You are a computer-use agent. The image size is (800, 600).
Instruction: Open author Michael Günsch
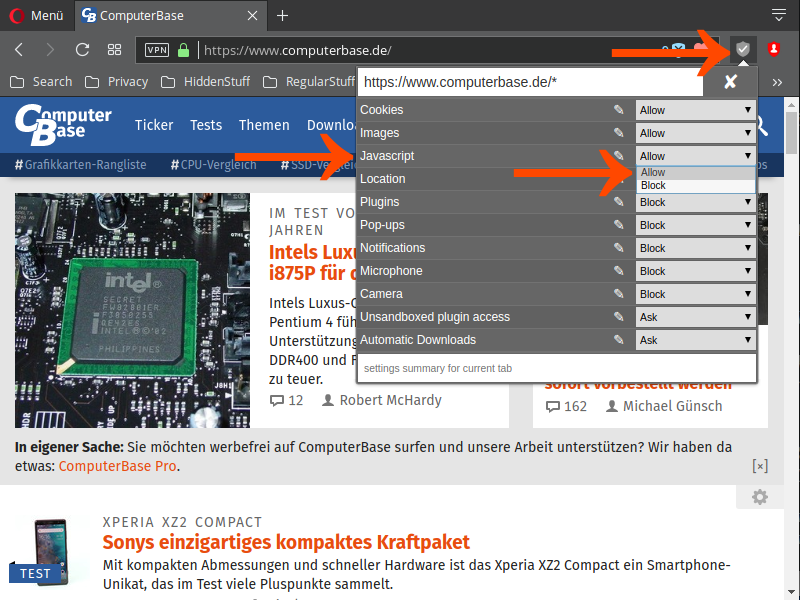click(664, 407)
